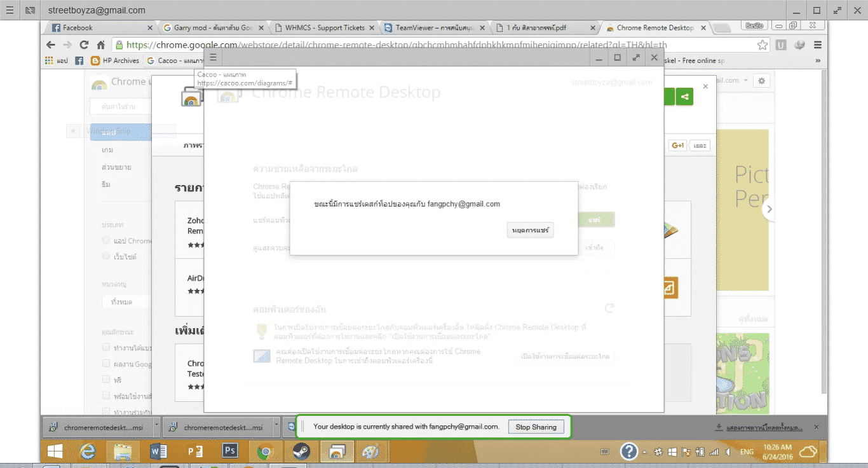Viewport: 868px width, 468px height.
Task: Select ส่วนขยาย in the sidebar
Action: [x=116, y=167]
